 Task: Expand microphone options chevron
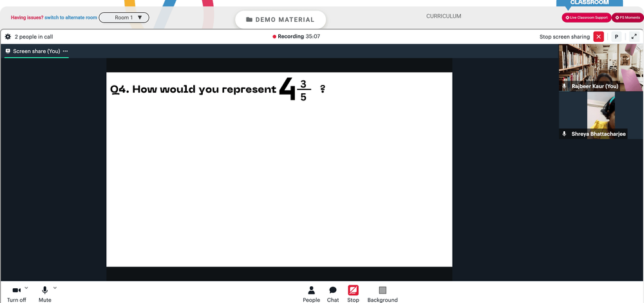pos(55,288)
